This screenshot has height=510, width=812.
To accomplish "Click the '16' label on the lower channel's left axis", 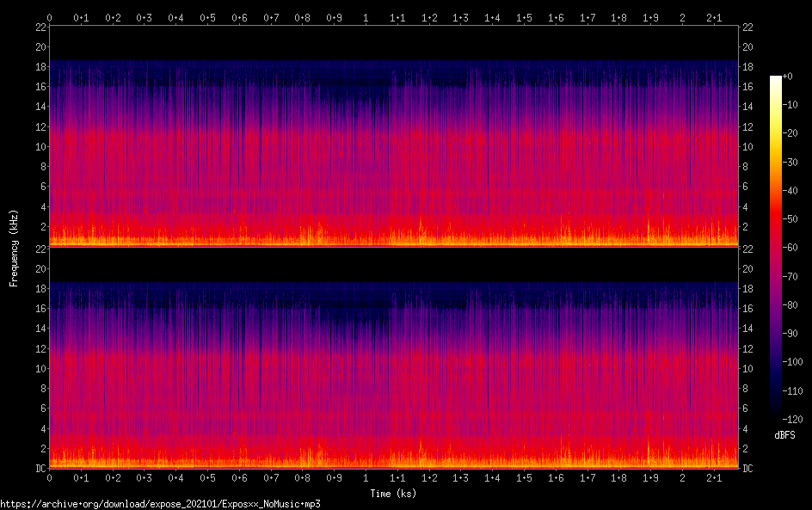I will coord(40,309).
